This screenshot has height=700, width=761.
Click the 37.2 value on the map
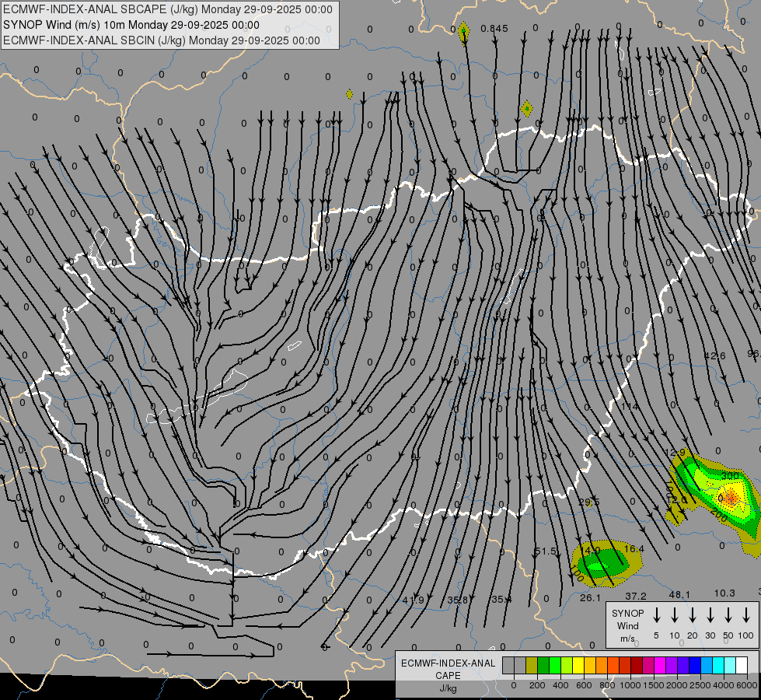click(636, 596)
